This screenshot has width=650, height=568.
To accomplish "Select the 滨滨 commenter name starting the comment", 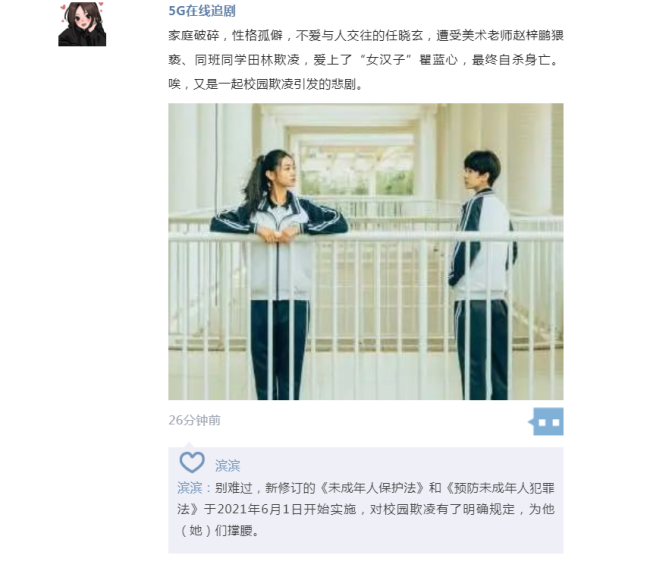I will (189, 488).
